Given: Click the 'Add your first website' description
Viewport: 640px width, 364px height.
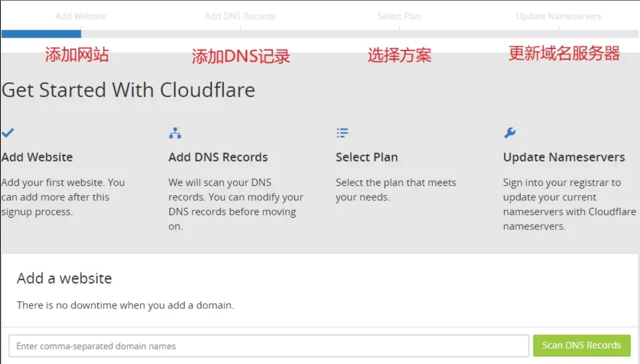Looking at the screenshot, I should 63,197.
